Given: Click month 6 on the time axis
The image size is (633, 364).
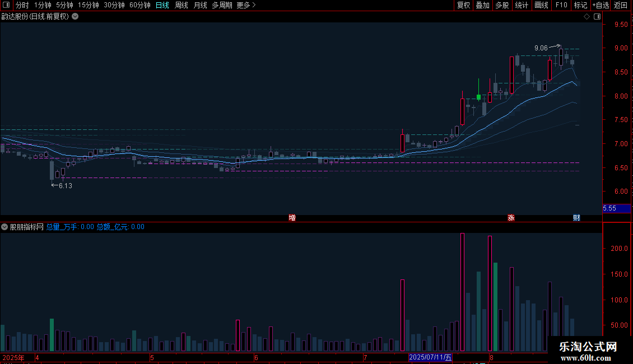Looking at the screenshot, I should click(x=256, y=358).
